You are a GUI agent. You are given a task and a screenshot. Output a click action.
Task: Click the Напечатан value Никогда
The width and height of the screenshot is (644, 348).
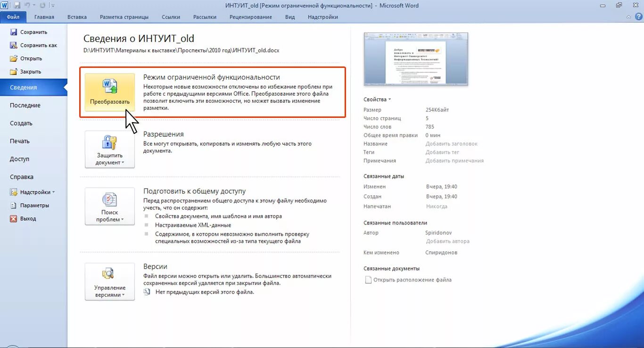437,207
